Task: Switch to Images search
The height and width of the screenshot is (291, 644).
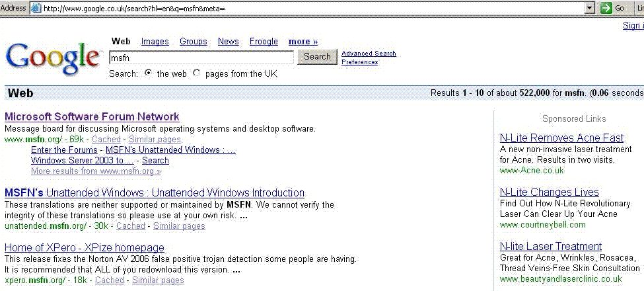Action: point(155,42)
